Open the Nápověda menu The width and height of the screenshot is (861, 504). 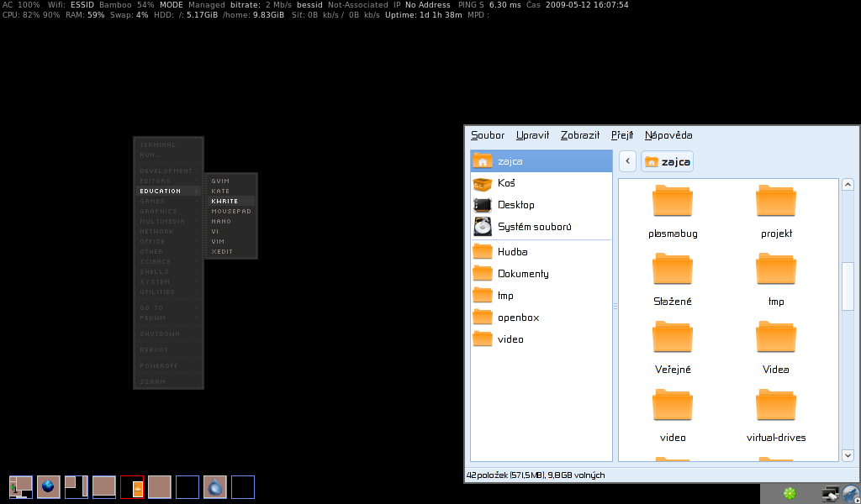pos(668,135)
